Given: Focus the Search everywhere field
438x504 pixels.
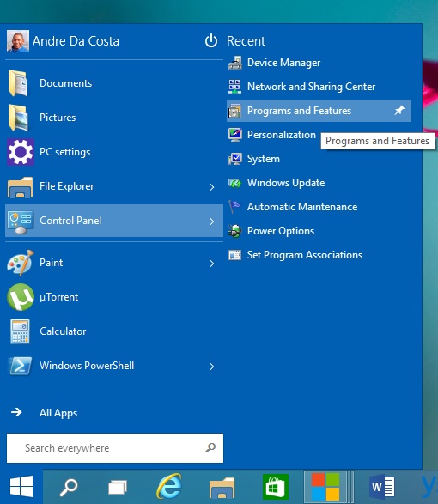Looking at the screenshot, I should [x=115, y=448].
